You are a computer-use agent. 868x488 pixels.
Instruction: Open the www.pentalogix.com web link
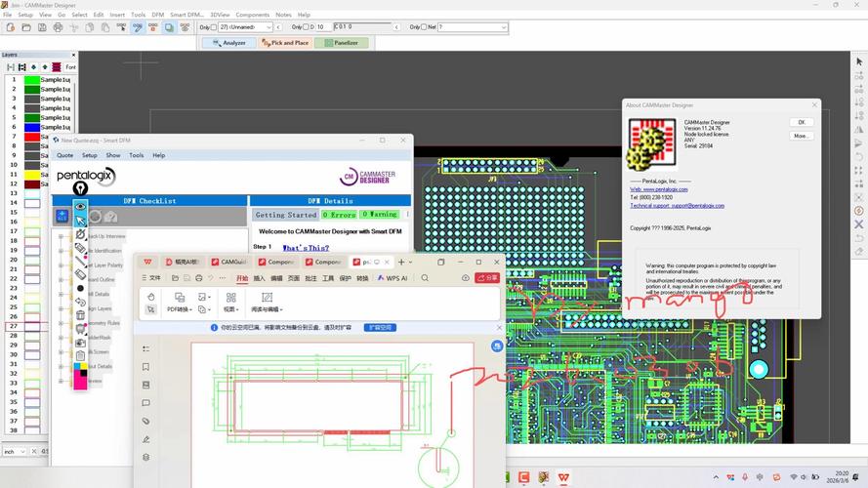[x=659, y=189]
